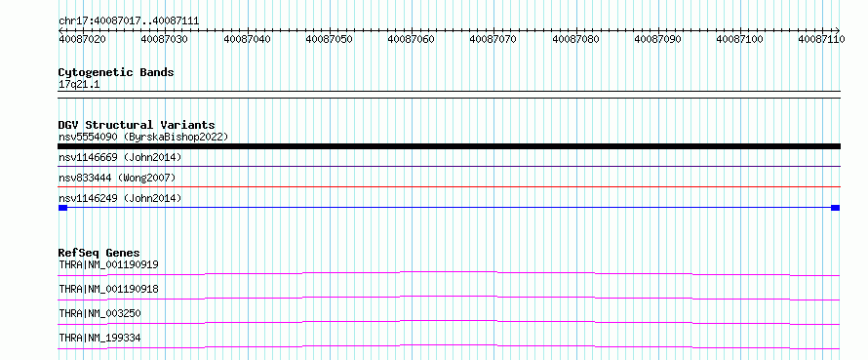Click ruler position 40087060
This screenshot has height=360, width=868.
(412, 39)
